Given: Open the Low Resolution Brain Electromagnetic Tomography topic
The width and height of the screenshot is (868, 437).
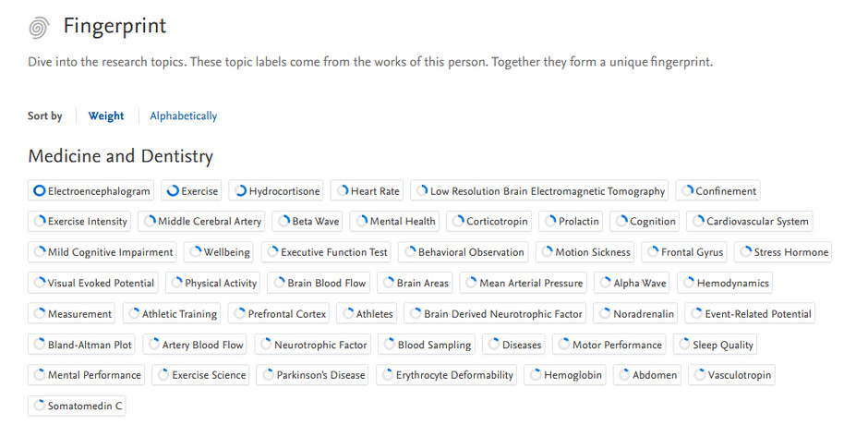Looking at the screenshot, I should point(539,190).
